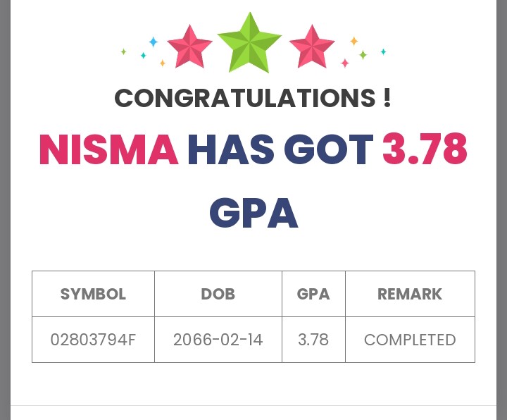
Task: Click the small pink sparkle below the right star
Action: [x=345, y=63]
